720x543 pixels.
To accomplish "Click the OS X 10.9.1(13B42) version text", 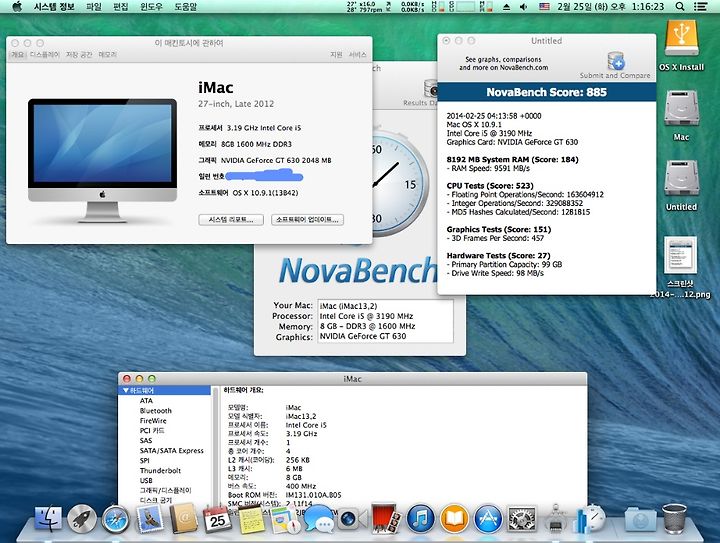I will pyautogui.click(x=265, y=193).
